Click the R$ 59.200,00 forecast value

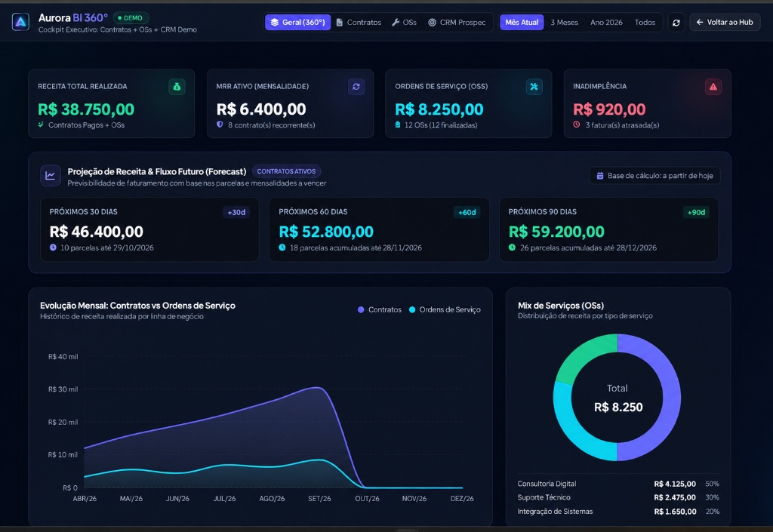coord(556,232)
